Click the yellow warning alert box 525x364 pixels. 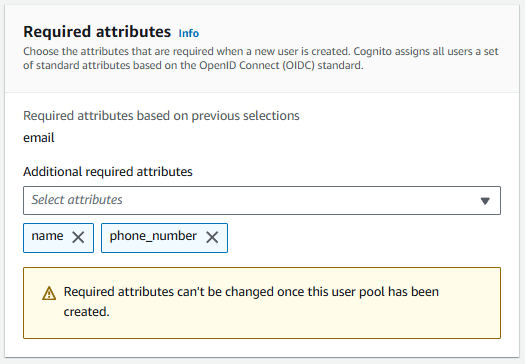(262, 303)
